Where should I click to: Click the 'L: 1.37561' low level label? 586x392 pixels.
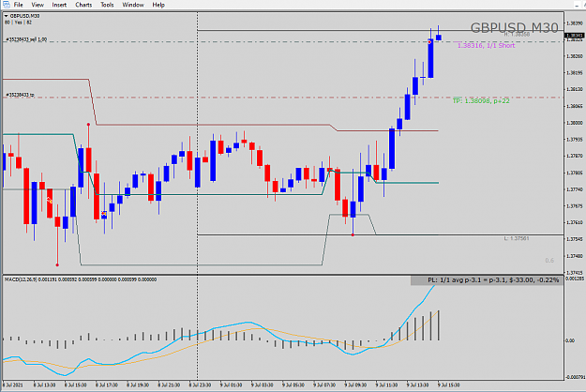point(517,238)
